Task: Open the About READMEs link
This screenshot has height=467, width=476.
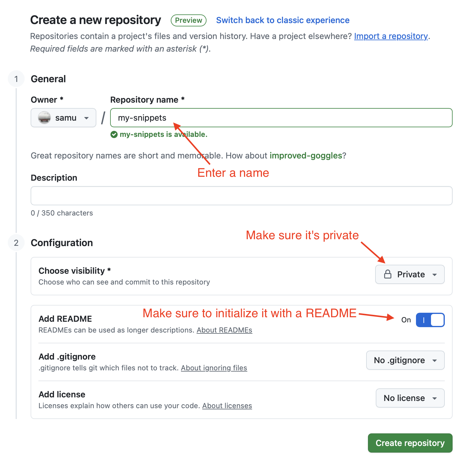Action: pos(224,330)
